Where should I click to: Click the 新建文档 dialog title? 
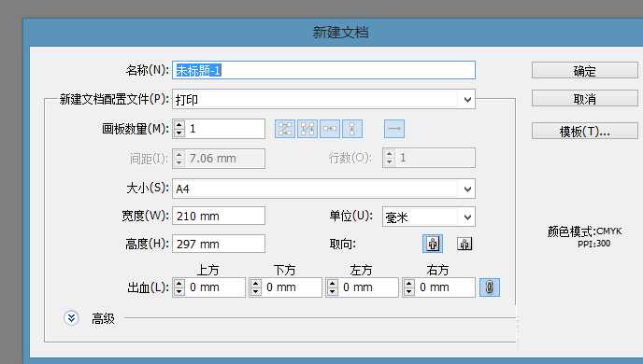341,33
